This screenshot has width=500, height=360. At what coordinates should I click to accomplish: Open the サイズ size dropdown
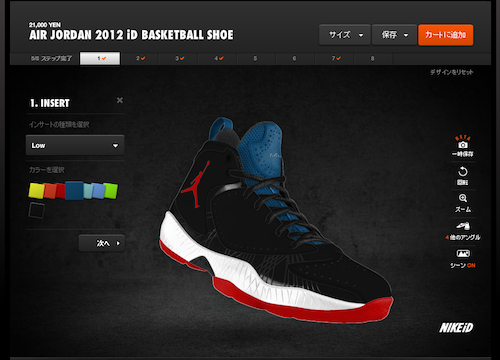[x=345, y=35]
